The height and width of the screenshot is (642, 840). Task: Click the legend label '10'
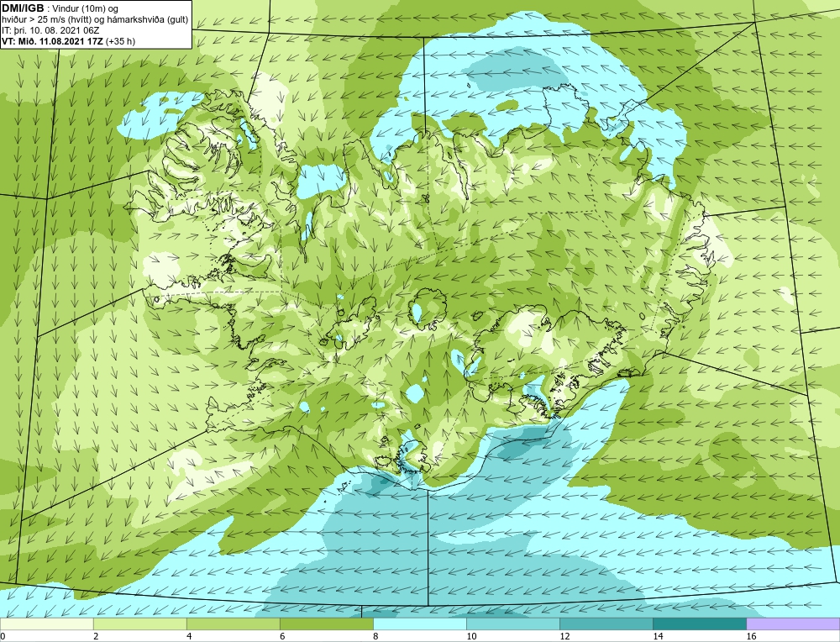(x=471, y=637)
